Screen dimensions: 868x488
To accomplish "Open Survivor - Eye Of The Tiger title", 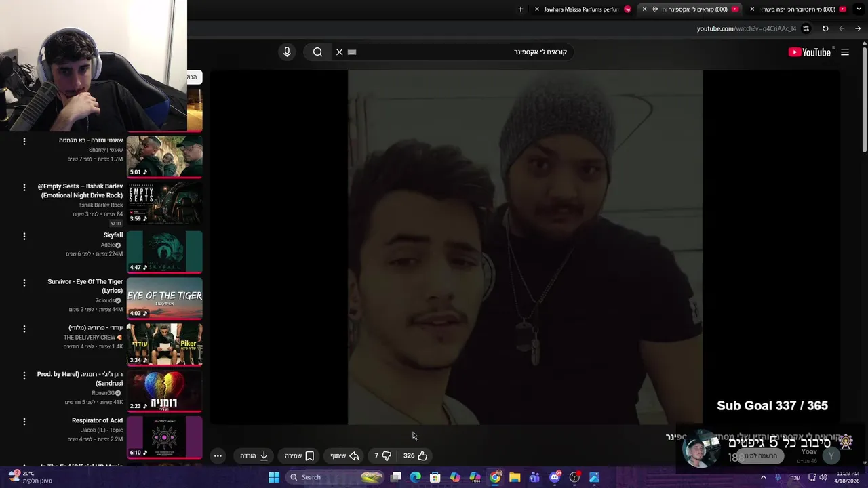I will click(x=85, y=286).
